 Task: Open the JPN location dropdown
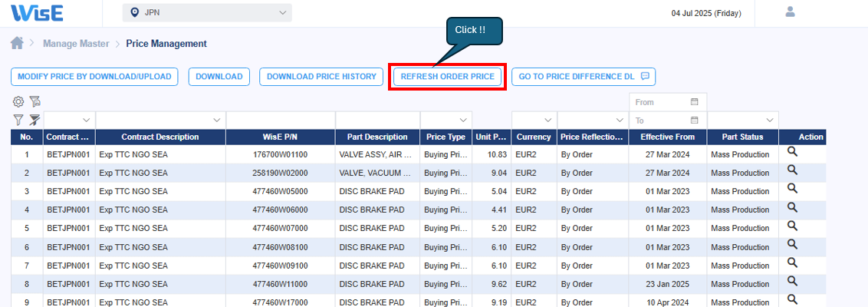pos(207,12)
